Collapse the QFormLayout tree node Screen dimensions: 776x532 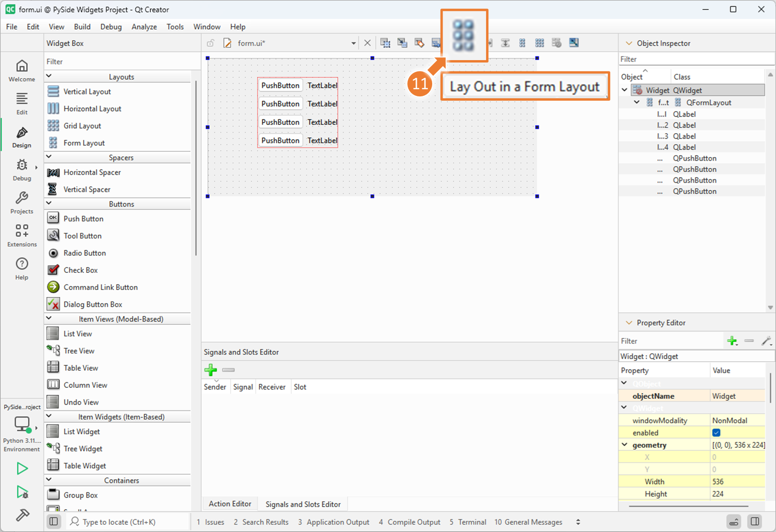click(637, 102)
